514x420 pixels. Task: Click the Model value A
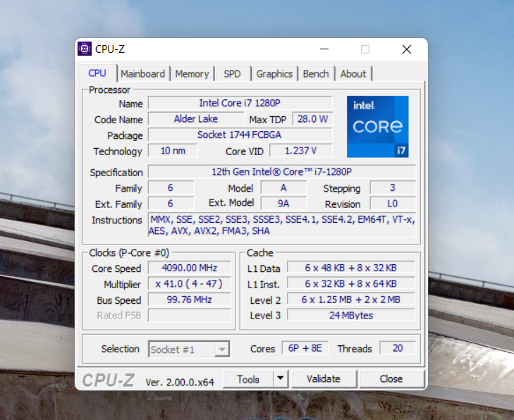(283, 187)
